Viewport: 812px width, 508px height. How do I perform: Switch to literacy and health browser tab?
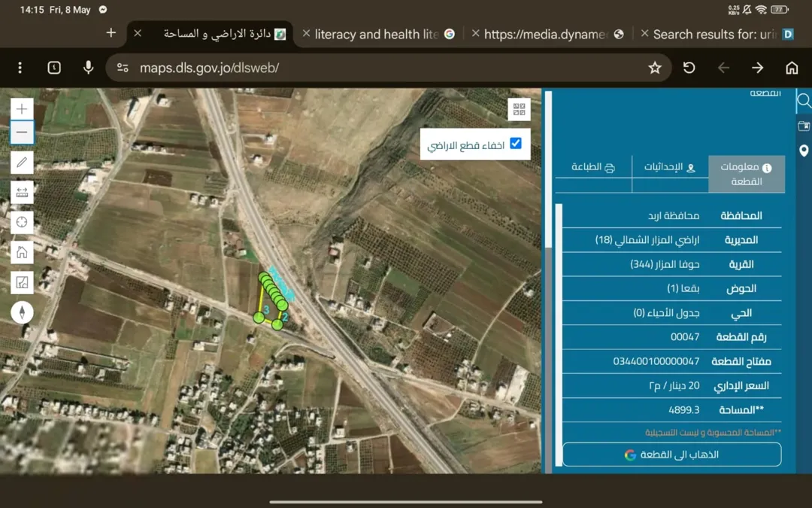[378, 34]
